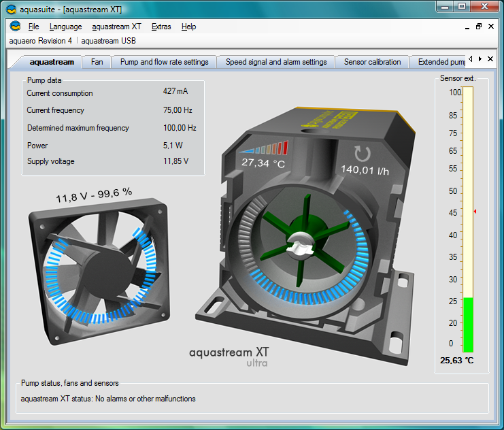Click the colored temperature bar indicator on pump

click(264, 148)
